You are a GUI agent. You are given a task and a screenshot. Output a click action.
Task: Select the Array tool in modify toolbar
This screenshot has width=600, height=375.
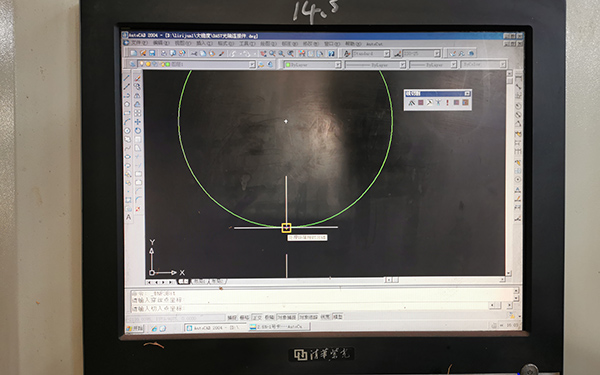(x=137, y=113)
